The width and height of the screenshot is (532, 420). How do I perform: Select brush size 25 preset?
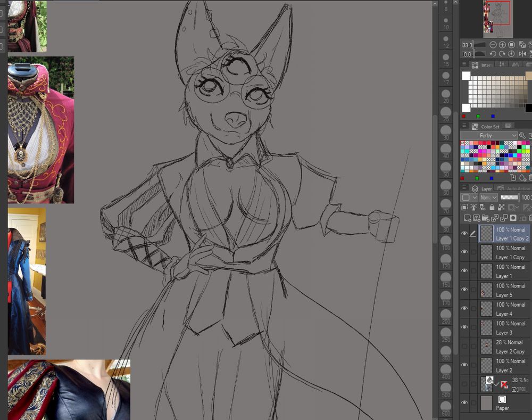coord(446,115)
